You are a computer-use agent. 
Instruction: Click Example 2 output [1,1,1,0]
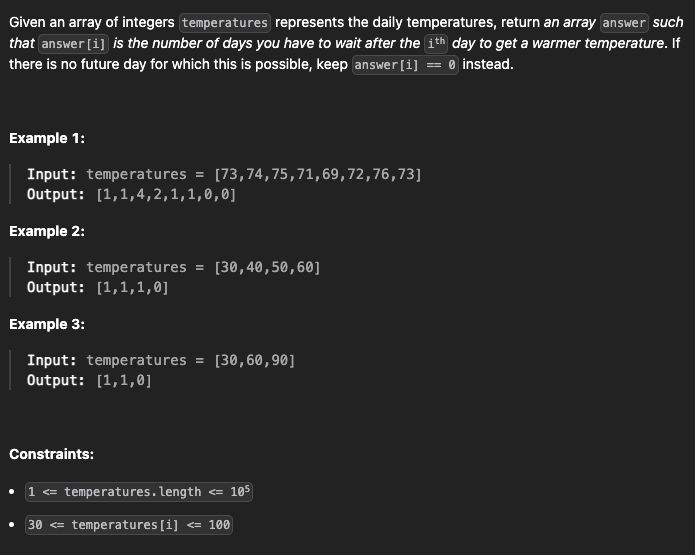point(133,287)
